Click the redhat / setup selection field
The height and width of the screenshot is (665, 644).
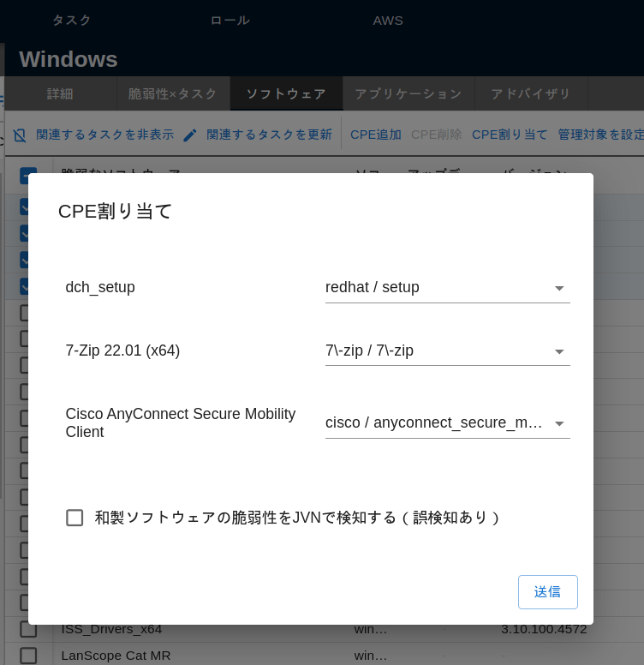point(435,288)
